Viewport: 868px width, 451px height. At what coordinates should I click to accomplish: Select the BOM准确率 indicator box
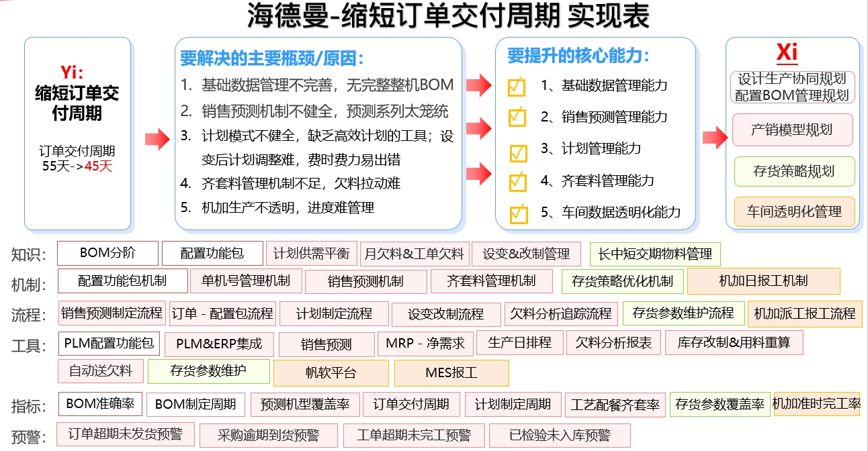coord(101,404)
